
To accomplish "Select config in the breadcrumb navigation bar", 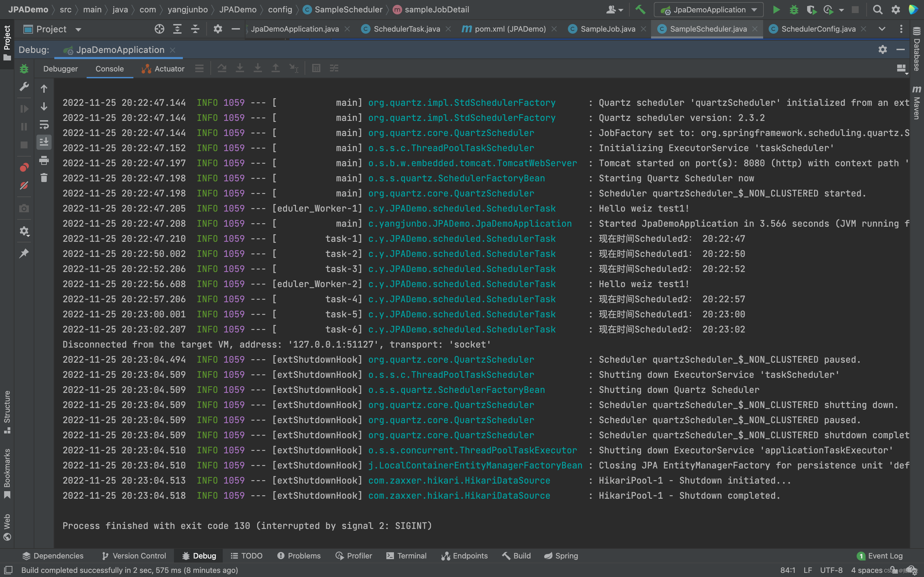I will pos(280,10).
